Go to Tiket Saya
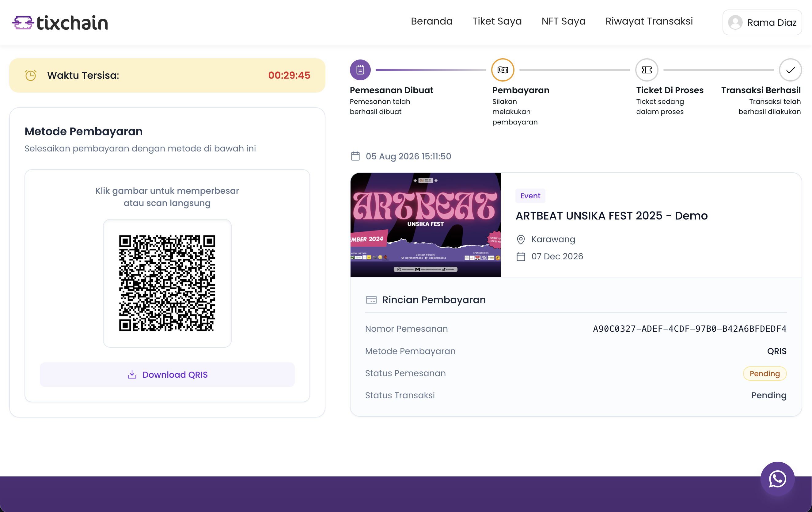 tap(497, 21)
